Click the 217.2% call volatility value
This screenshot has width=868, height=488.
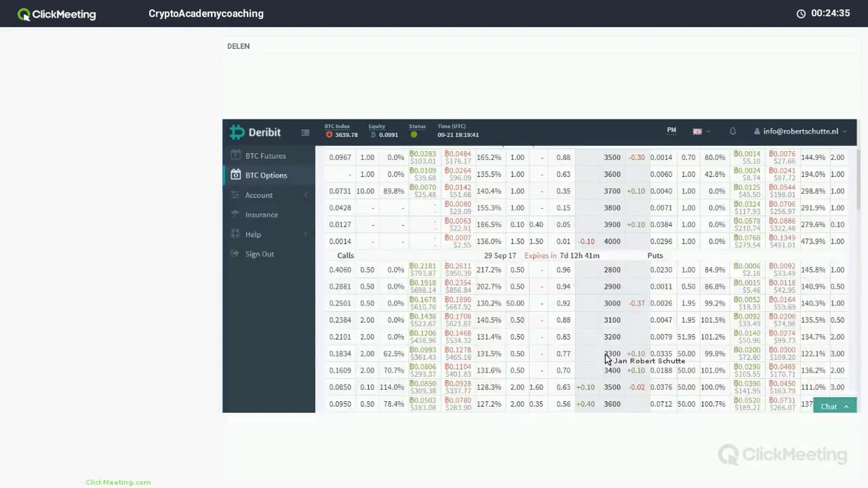point(489,270)
